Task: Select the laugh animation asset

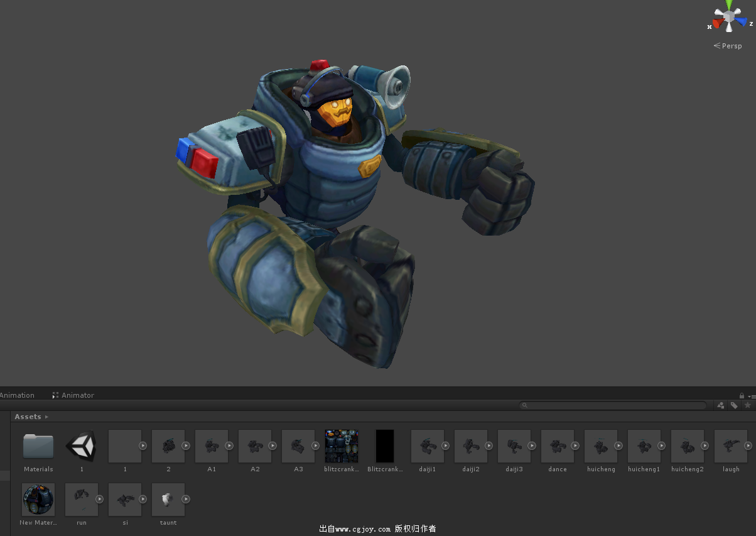Action: pos(731,446)
